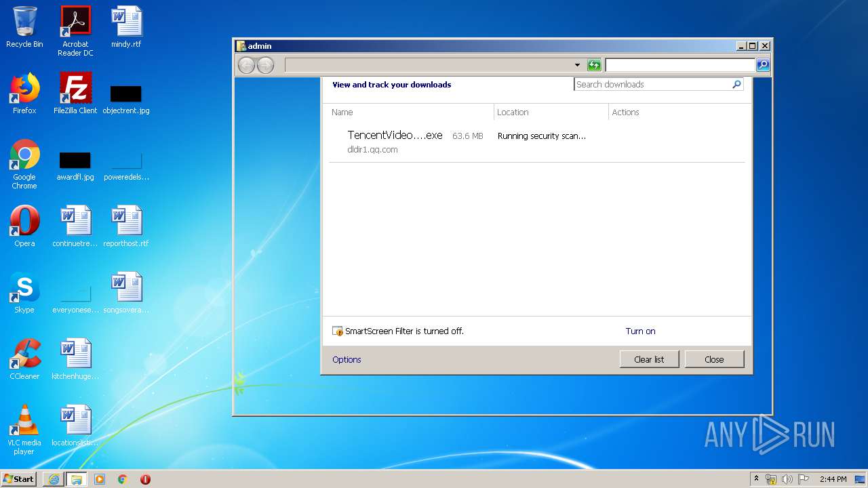868x488 pixels.
Task: Click the SmartScreen Filter shield icon
Action: pos(338,331)
